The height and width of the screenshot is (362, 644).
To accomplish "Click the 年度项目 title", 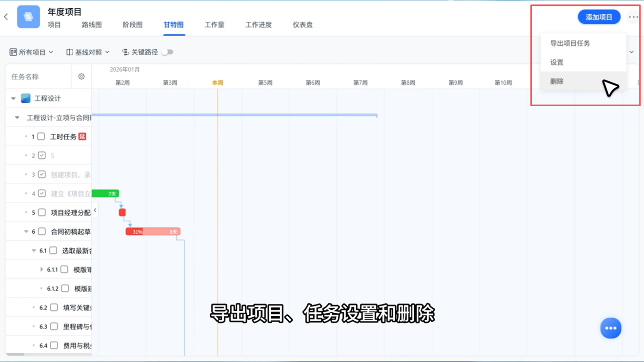I will pos(64,12).
